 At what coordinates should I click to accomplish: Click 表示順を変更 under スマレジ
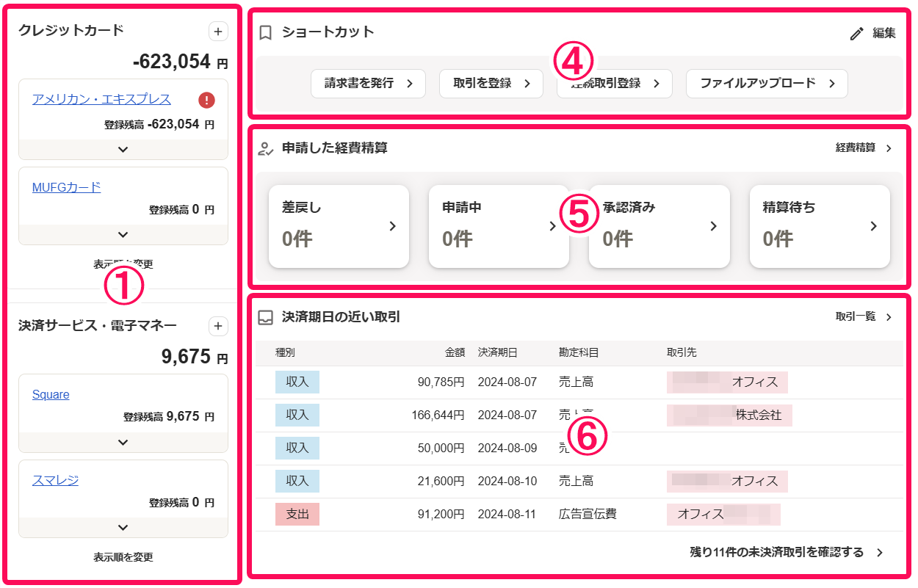coord(123,557)
